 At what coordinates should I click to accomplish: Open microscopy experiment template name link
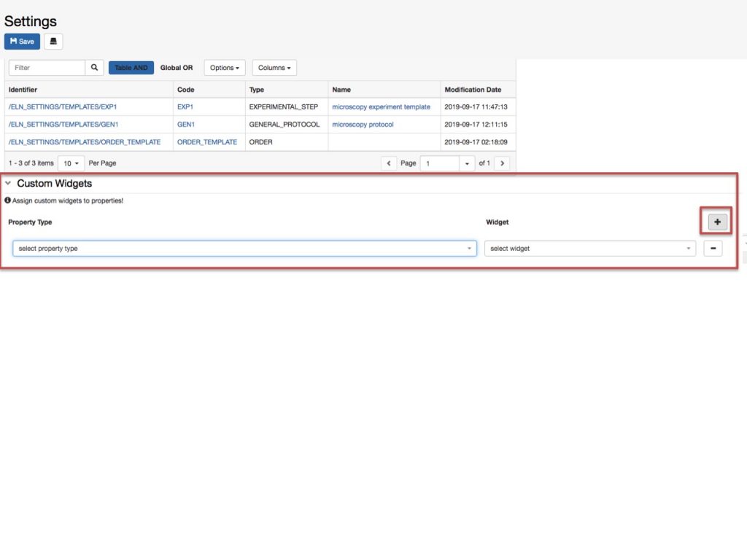coord(381,106)
